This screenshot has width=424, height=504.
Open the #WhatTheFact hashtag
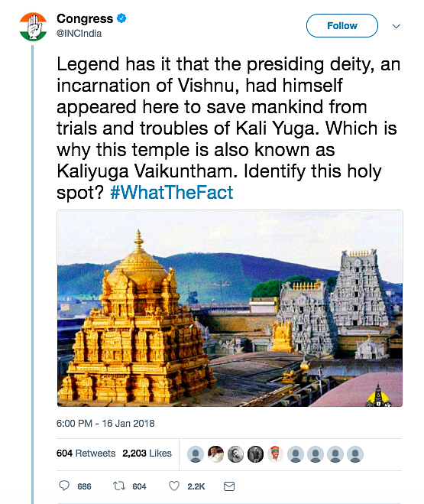pyautogui.click(x=171, y=192)
